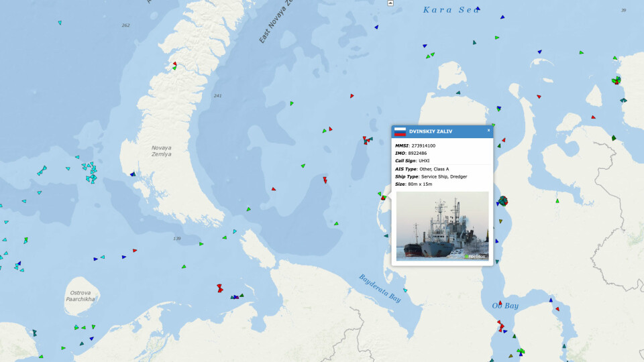The width and height of the screenshot is (644, 362).
Task: Close the DVINSKIY ZALIV ship popup
Action: 488,131
